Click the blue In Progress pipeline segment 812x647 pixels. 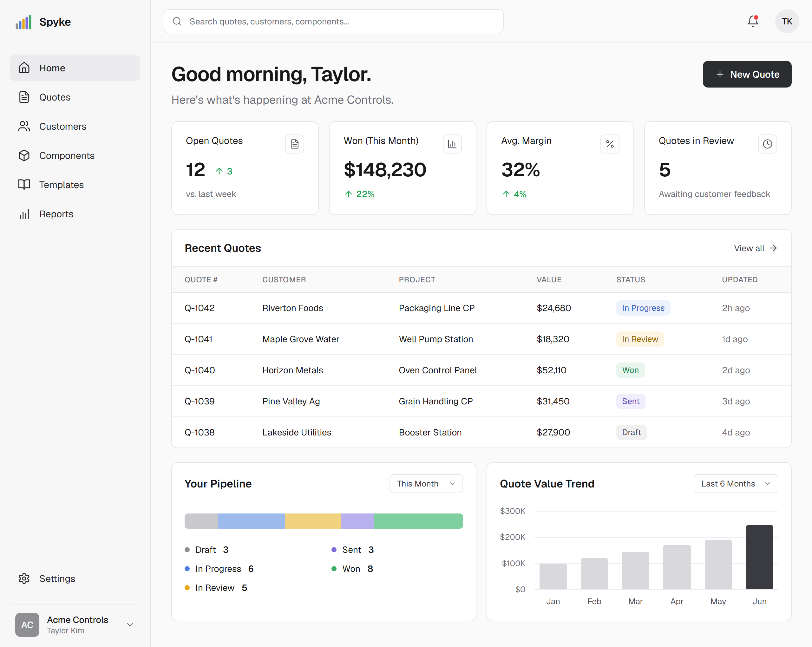251,521
